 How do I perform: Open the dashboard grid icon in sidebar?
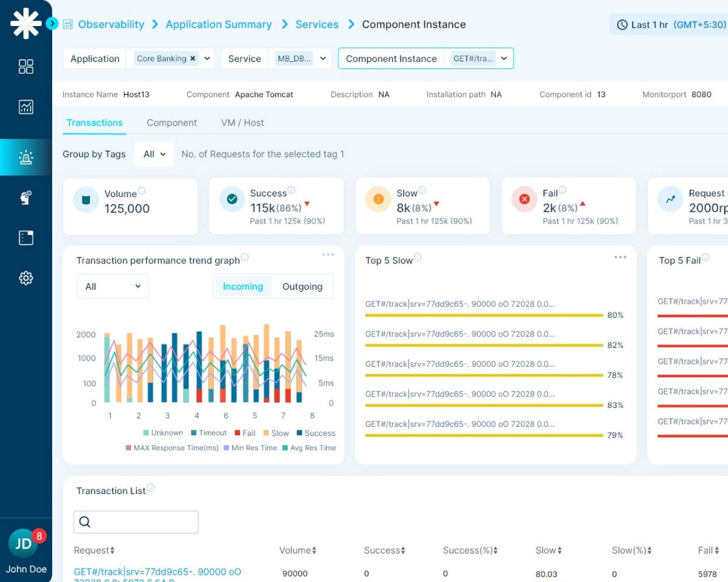point(26,67)
